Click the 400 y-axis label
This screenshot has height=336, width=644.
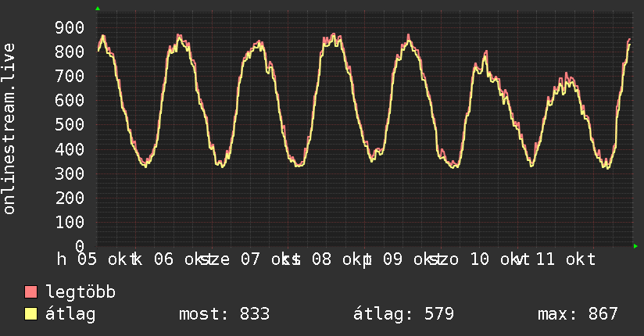pyautogui.click(x=70, y=149)
